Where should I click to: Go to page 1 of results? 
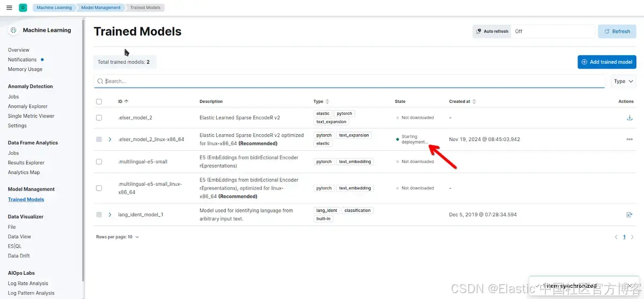point(624,237)
